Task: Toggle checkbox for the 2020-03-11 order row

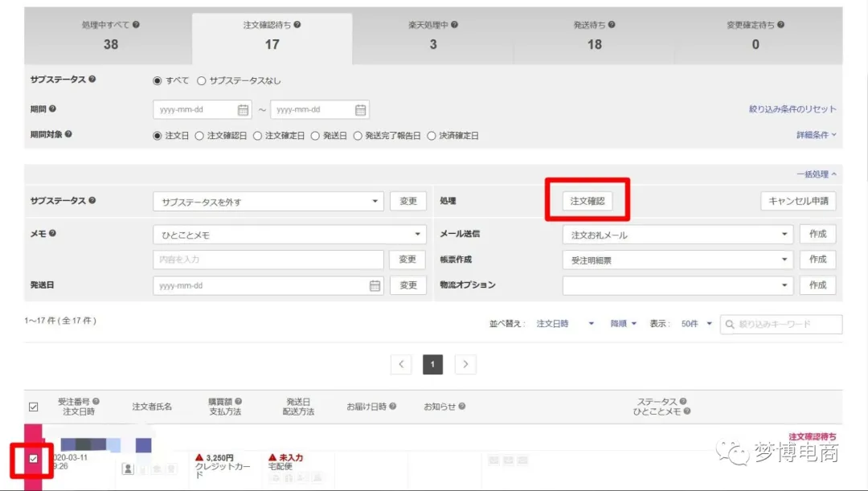Action: point(33,458)
